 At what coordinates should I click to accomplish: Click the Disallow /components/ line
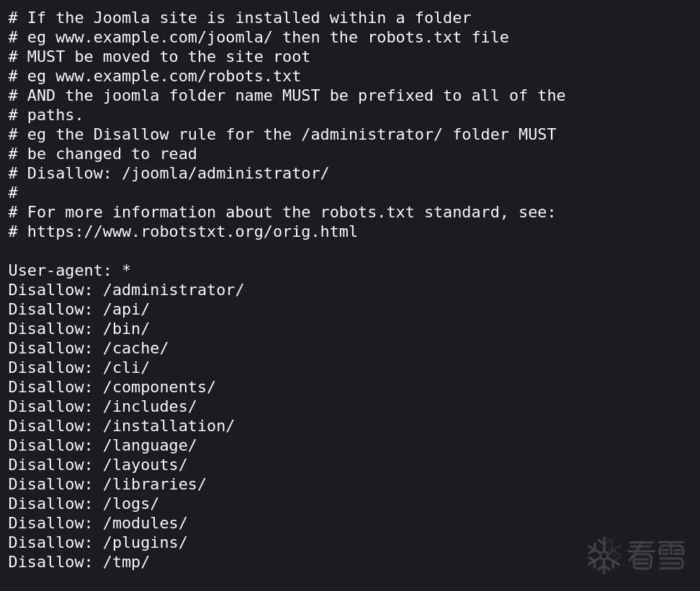112,387
